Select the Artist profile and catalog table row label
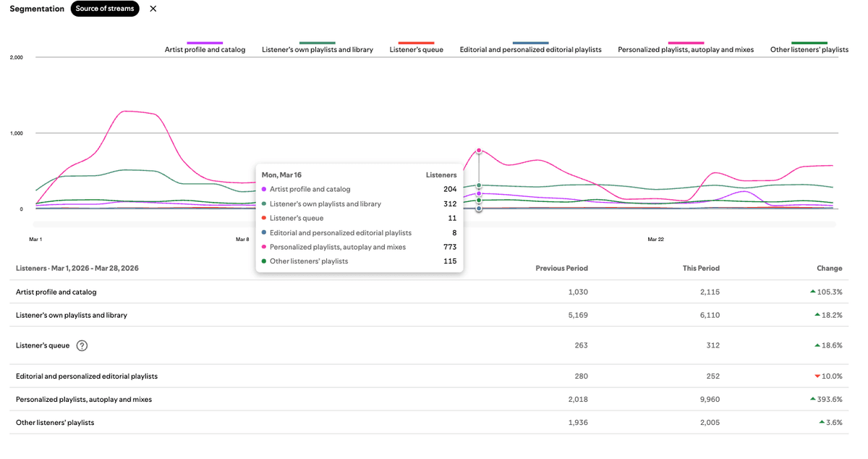 click(x=56, y=292)
